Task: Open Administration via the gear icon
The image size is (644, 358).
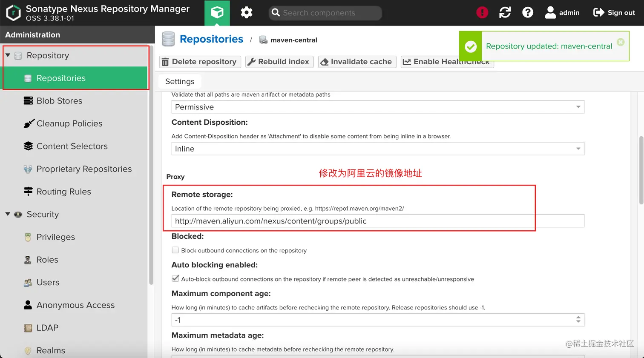Action: coord(247,13)
